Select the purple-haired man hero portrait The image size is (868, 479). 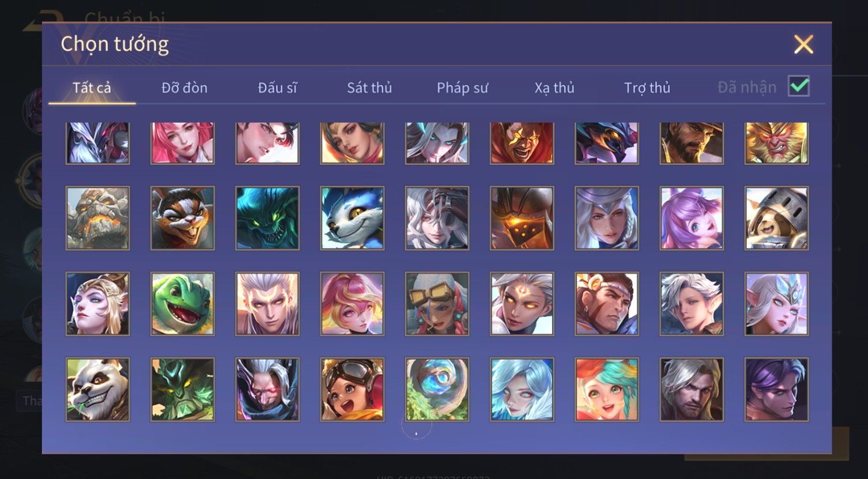[x=776, y=390]
